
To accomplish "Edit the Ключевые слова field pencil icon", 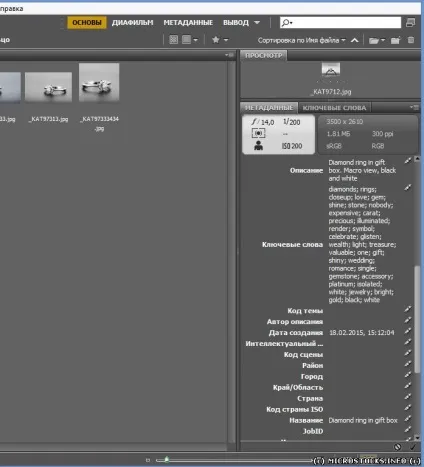I will click(x=408, y=188).
